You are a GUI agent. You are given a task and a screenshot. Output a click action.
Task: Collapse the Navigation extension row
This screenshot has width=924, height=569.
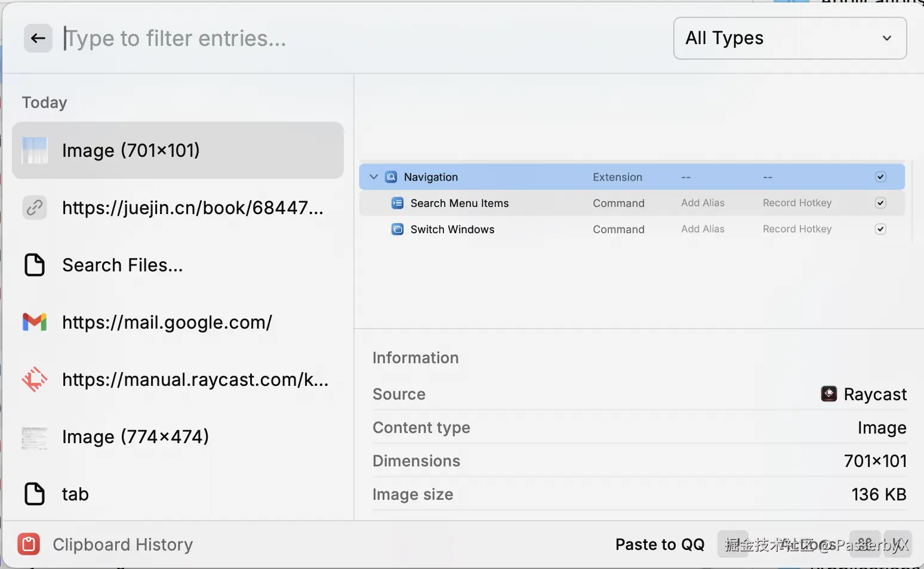[374, 177]
